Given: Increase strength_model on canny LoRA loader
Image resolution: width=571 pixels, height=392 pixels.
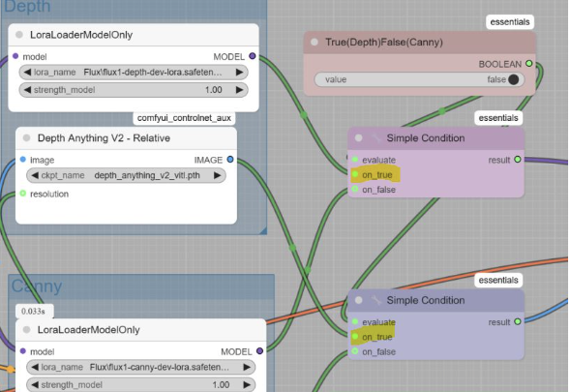Looking at the screenshot, I should coord(247,384).
